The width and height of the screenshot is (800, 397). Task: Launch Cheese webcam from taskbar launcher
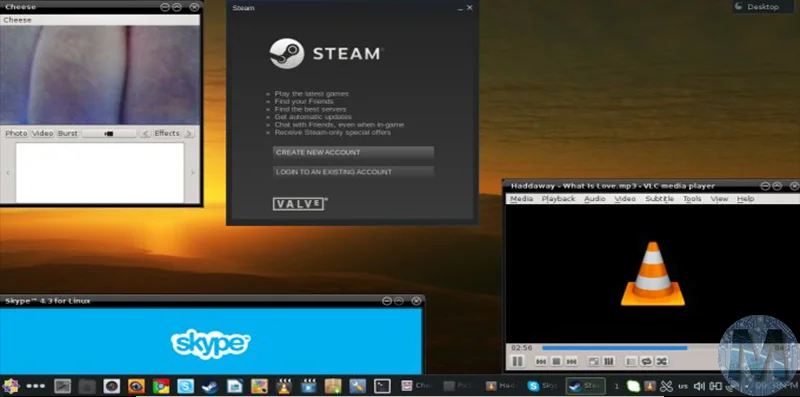[112, 386]
